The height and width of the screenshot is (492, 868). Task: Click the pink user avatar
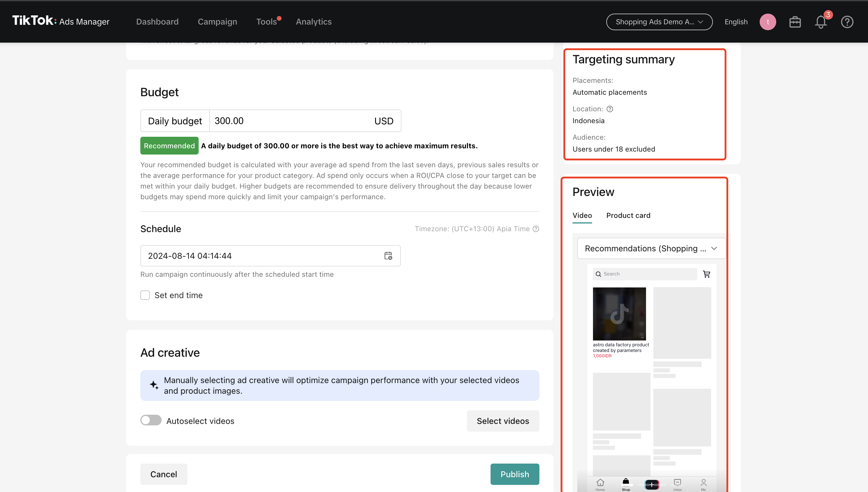click(768, 22)
